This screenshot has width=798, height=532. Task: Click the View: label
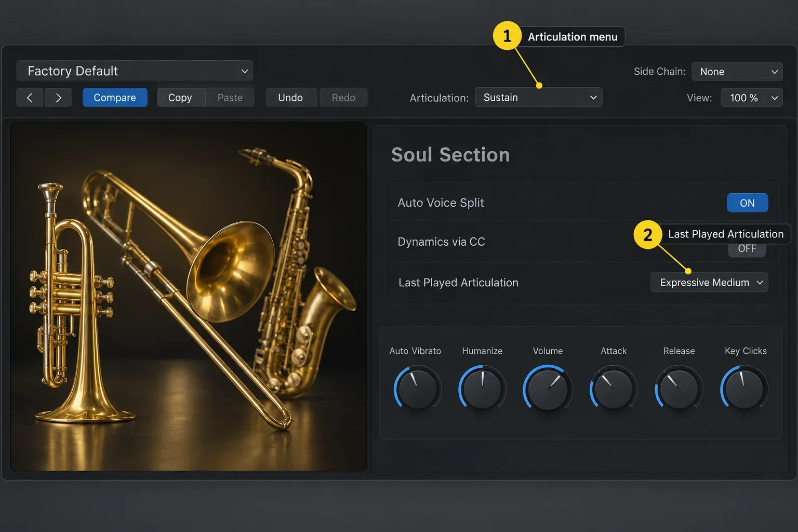coord(699,98)
